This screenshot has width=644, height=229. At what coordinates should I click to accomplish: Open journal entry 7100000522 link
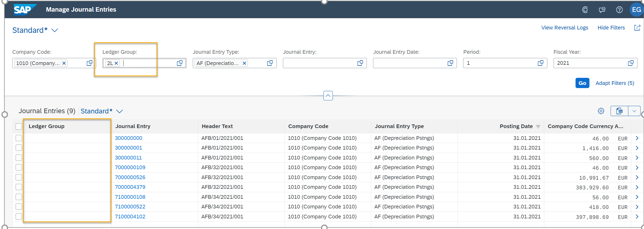pyautogui.click(x=130, y=207)
